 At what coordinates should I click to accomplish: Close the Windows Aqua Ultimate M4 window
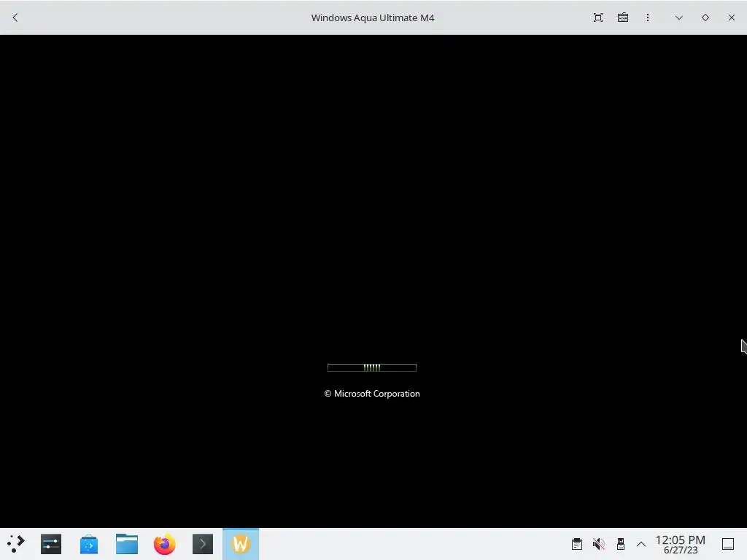click(731, 17)
